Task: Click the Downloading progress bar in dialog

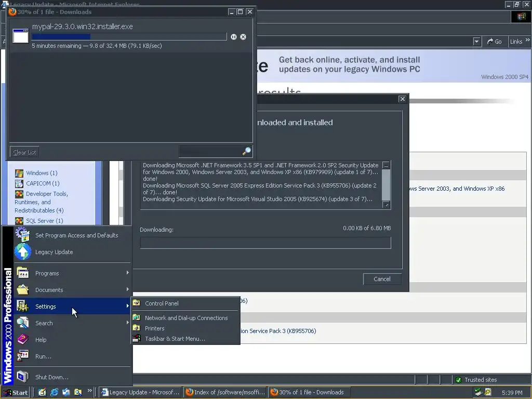Action: pos(265,243)
